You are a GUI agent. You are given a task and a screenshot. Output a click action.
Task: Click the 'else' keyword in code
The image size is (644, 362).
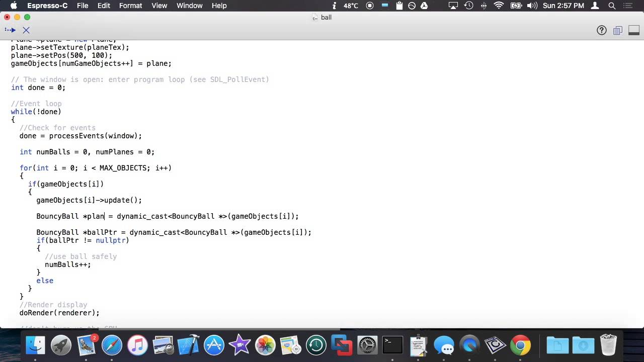click(45, 281)
